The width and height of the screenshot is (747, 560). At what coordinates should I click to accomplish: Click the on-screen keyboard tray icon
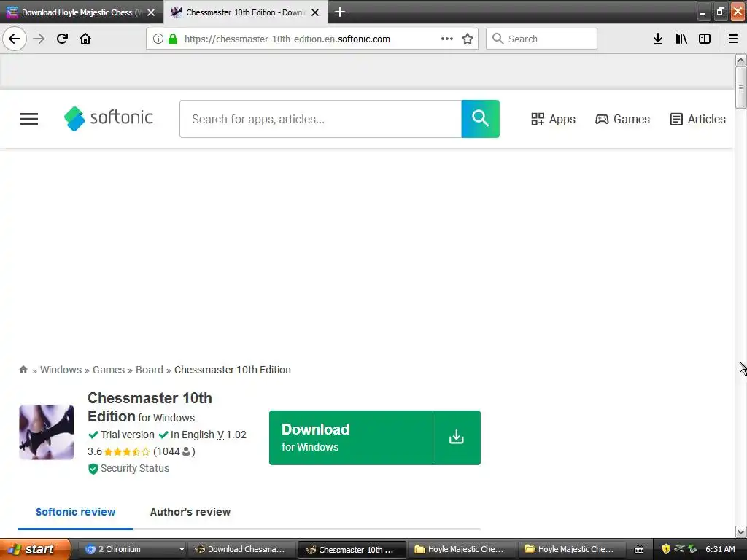(x=639, y=550)
